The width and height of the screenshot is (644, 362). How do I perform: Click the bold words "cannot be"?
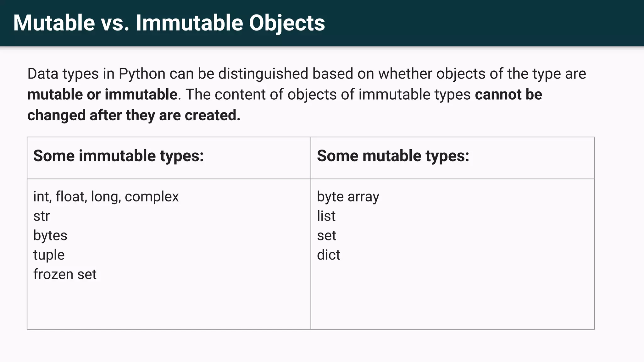pos(508,95)
